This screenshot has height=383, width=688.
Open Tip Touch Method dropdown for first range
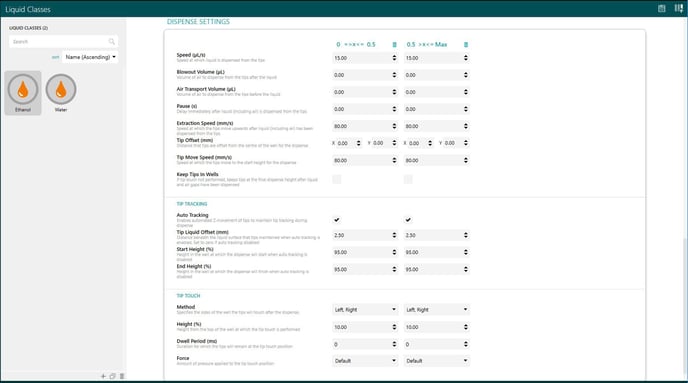[x=365, y=310]
